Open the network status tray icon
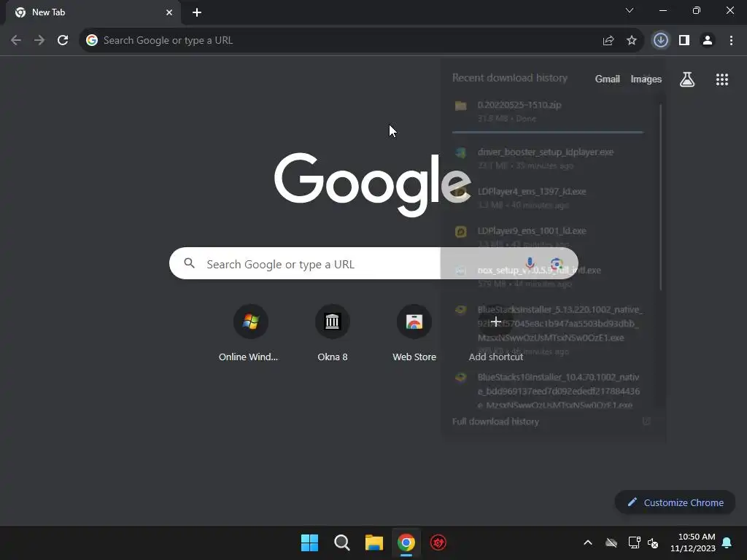The width and height of the screenshot is (747, 560). (x=634, y=542)
